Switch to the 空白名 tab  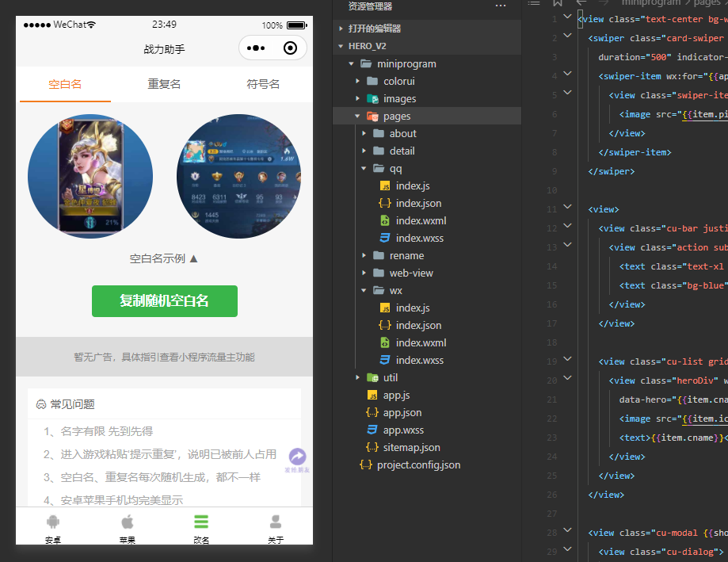coord(65,84)
